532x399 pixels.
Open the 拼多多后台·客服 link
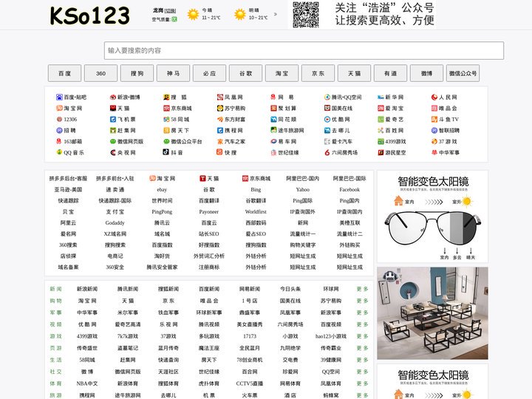(x=68, y=179)
